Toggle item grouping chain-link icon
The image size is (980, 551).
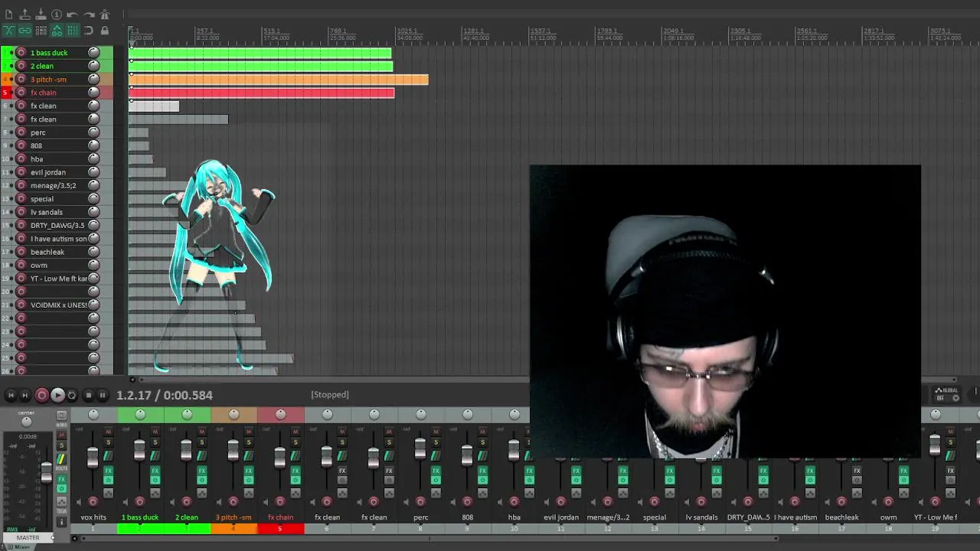click(x=24, y=31)
